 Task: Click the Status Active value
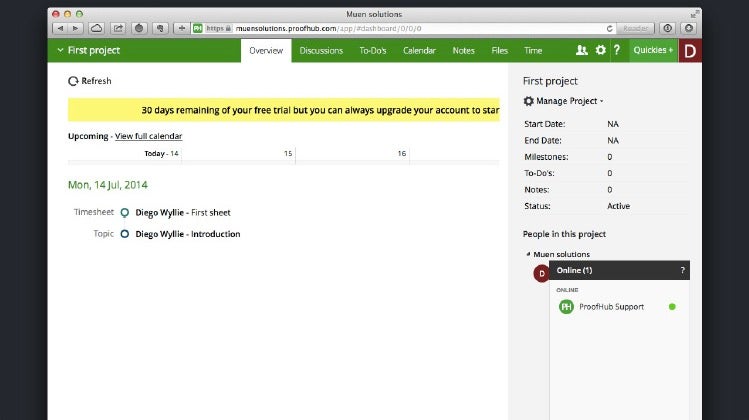click(x=618, y=206)
